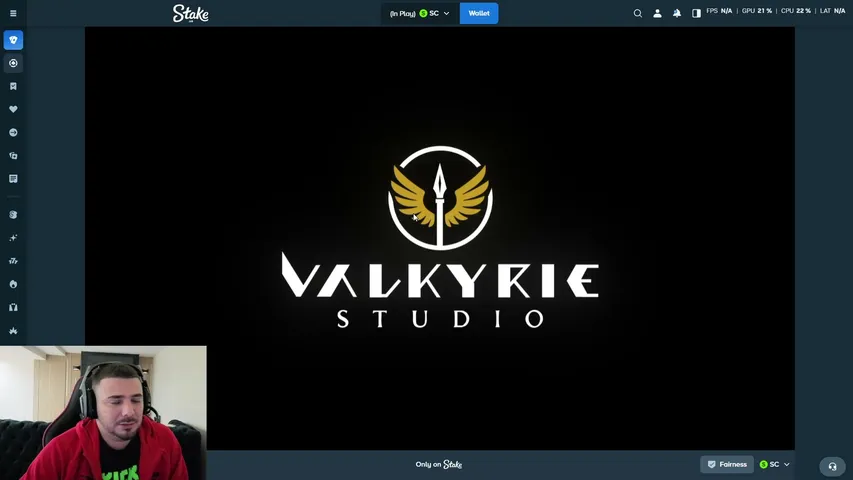
Task: Open the hamburger menu in the sidebar
Action: click(x=13, y=13)
